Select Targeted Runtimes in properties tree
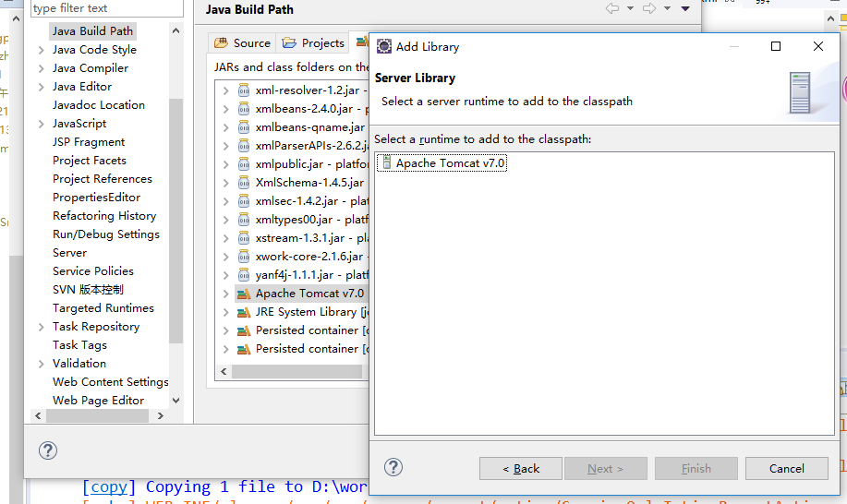This screenshot has width=847, height=504. click(x=103, y=308)
